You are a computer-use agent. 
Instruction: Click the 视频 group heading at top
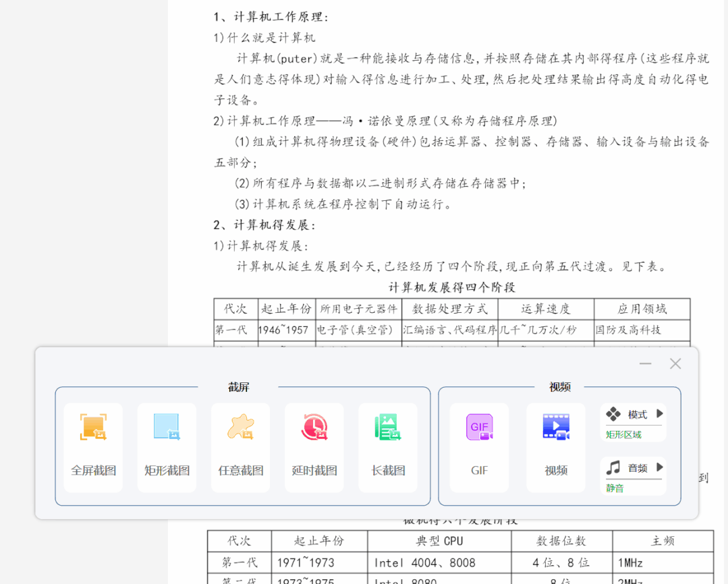[560, 387]
